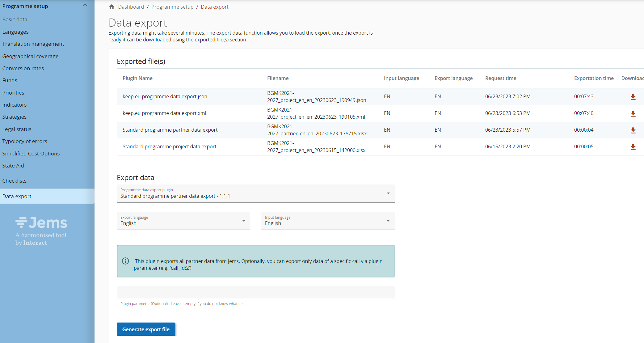This screenshot has height=343, width=644.
Task: Click the home icon in breadcrumb
Action: pyautogui.click(x=112, y=7)
